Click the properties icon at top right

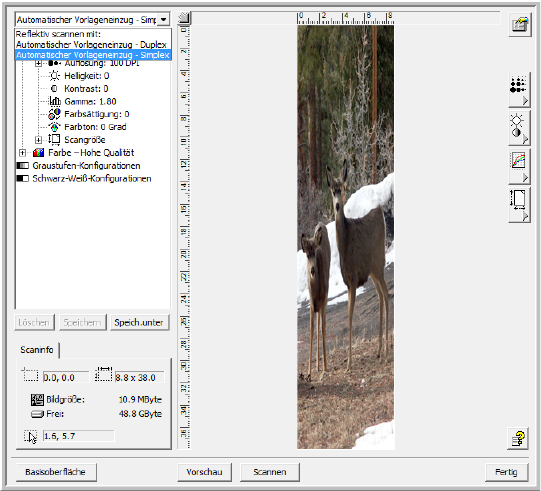pos(520,25)
